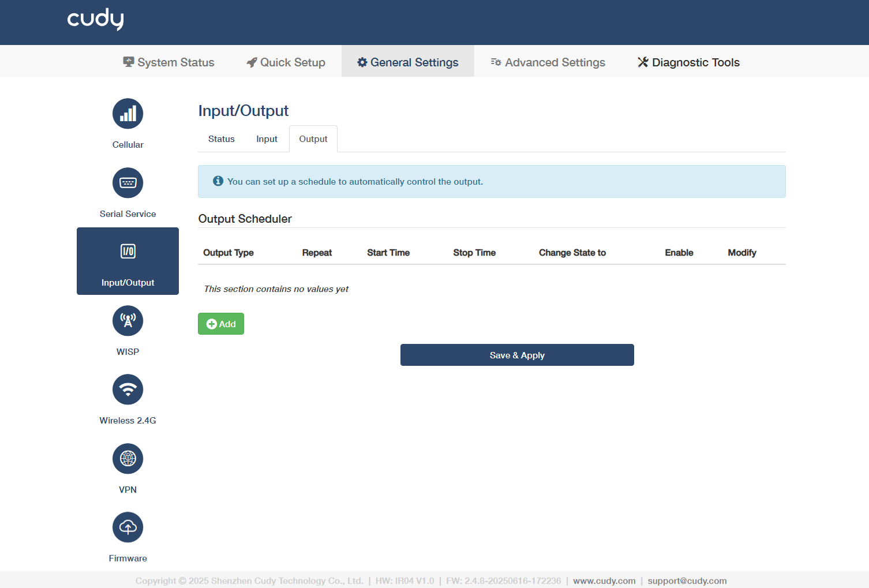The height and width of the screenshot is (588, 869).
Task: Click the Firmware cloud upload icon
Action: (128, 527)
